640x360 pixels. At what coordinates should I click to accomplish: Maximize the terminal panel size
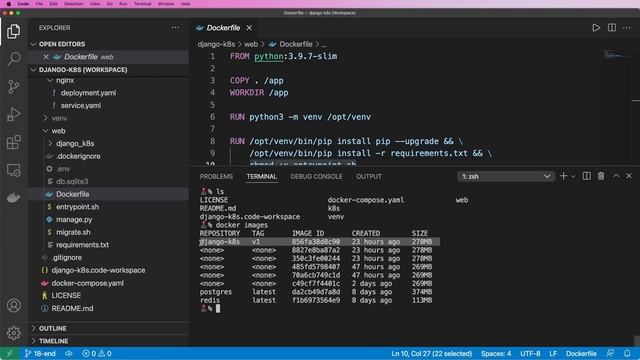616,176
